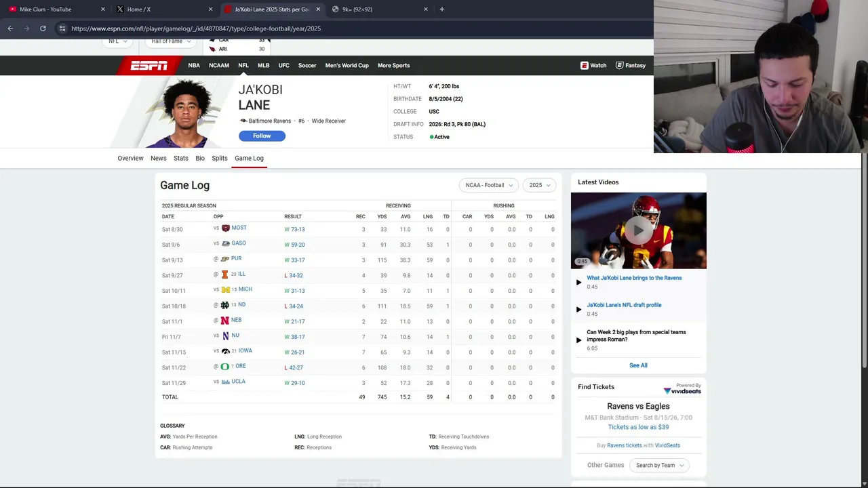The width and height of the screenshot is (868, 488).
Task: Click the Notre Dame team logo
Action: coord(225,305)
